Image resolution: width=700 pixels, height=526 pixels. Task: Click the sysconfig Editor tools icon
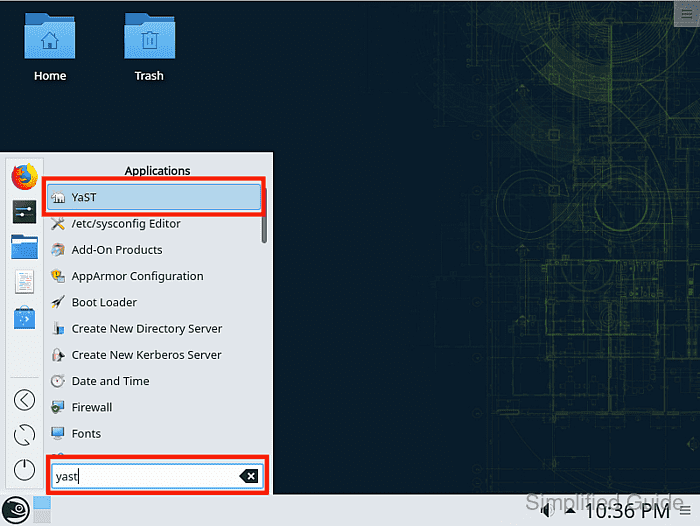58,223
